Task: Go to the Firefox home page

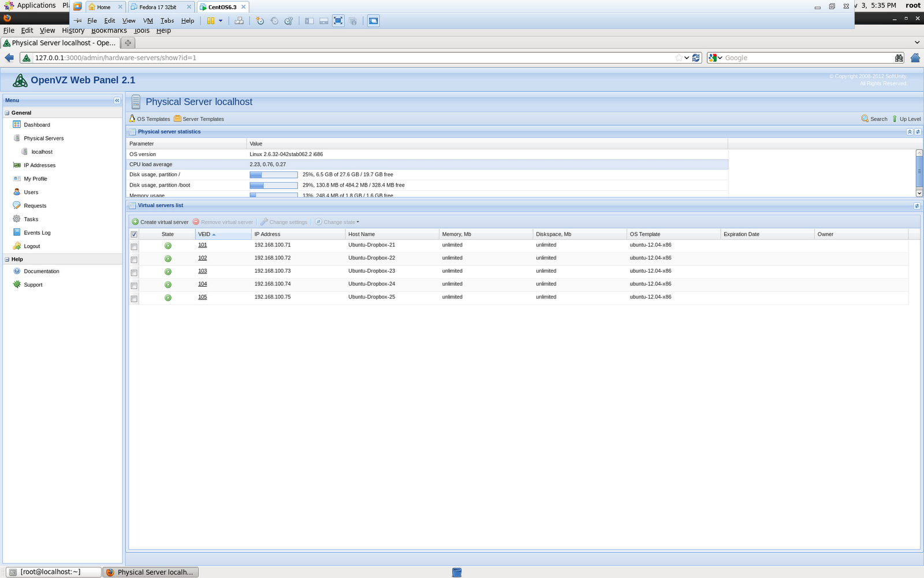Action: pyautogui.click(x=915, y=58)
